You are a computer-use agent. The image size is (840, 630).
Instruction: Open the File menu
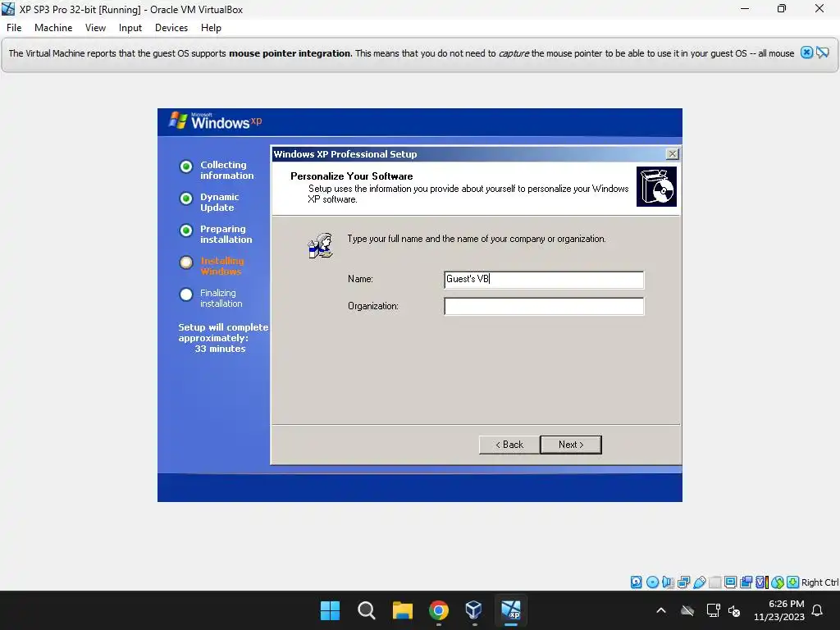click(x=14, y=28)
